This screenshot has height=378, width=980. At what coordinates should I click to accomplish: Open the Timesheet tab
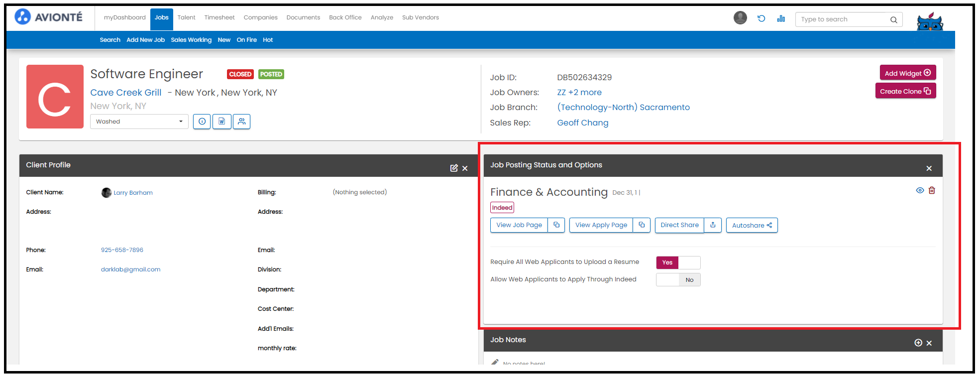[x=219, y=17]
